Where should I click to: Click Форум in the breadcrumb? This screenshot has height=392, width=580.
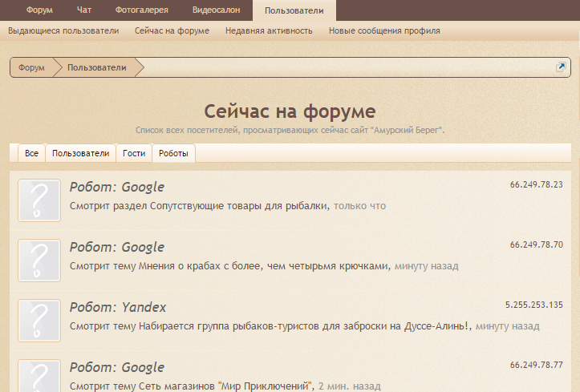(31, 67)
